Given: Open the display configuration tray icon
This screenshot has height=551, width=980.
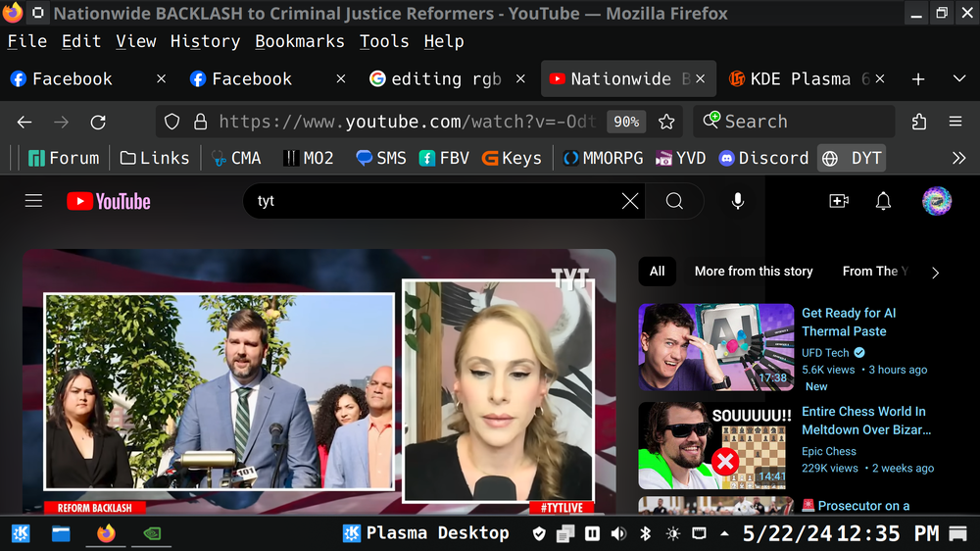Looking at the screenshot, I should 700,533.
